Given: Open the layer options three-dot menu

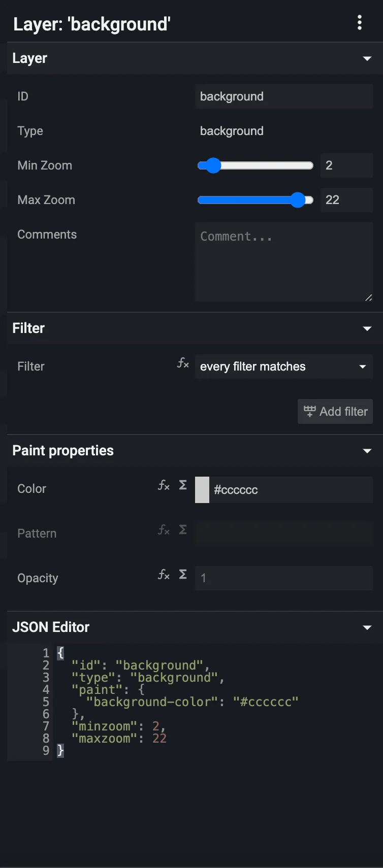Looking at the screenshot, I should pos(360,23).
